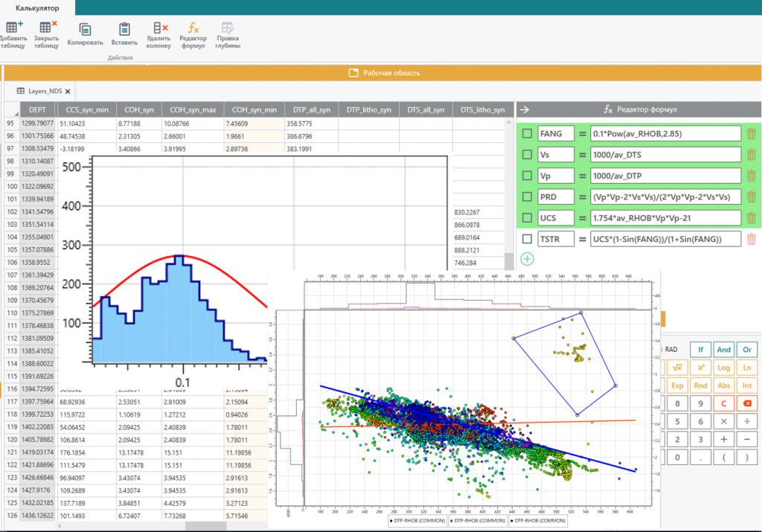The height and width of the screenshot is (532, 762).
Task: Open the formula editor fx icon
Action: 193,28
